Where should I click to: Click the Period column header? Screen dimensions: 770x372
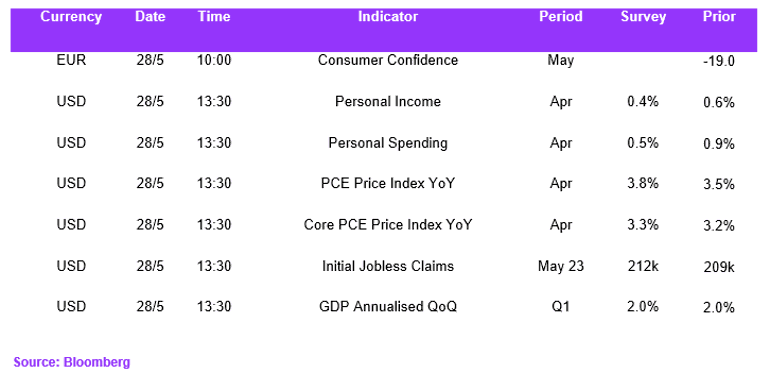pyautogui.click(x=561, y=17)
